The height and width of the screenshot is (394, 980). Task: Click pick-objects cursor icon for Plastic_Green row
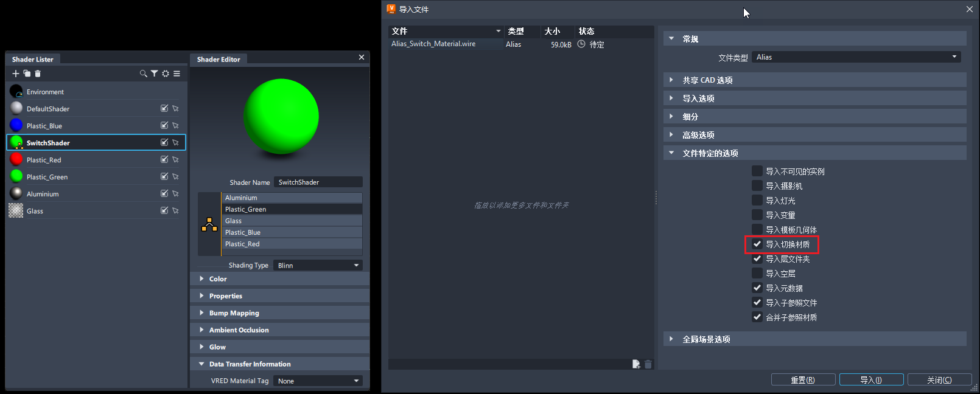pyautogui.click(x=175, y=176)
